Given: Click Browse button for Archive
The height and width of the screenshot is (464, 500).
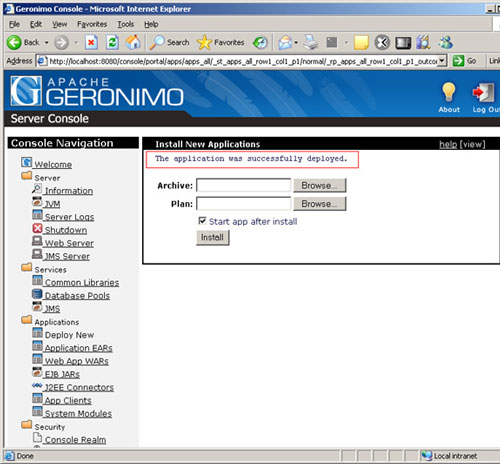Looking at the screenshot, I should coord(319,185).
